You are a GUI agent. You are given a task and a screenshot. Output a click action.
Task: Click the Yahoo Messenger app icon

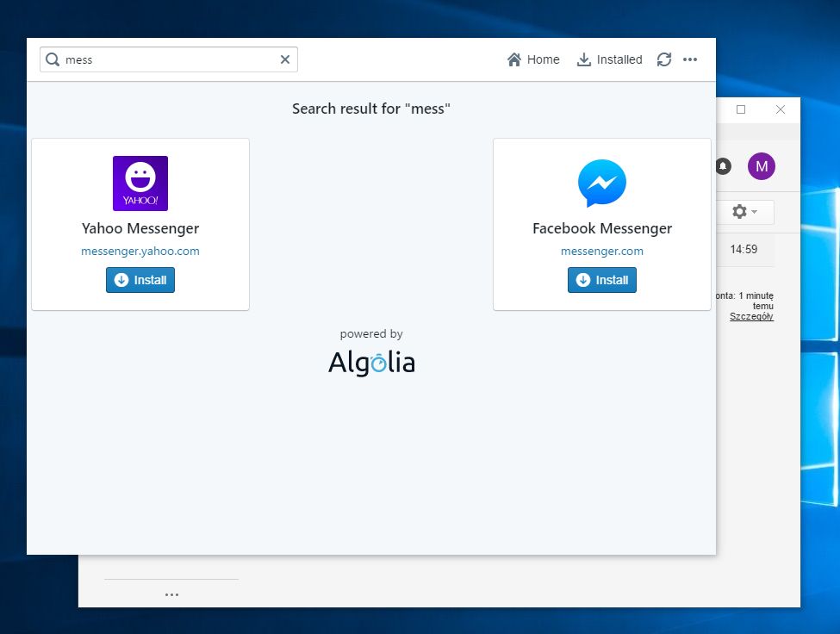point(140,183)
